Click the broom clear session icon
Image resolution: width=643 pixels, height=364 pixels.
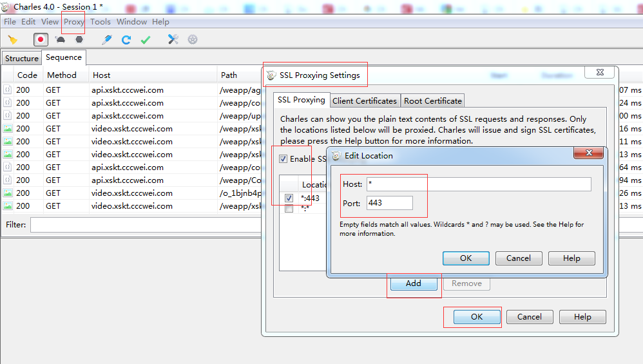[x=13, y=40]
